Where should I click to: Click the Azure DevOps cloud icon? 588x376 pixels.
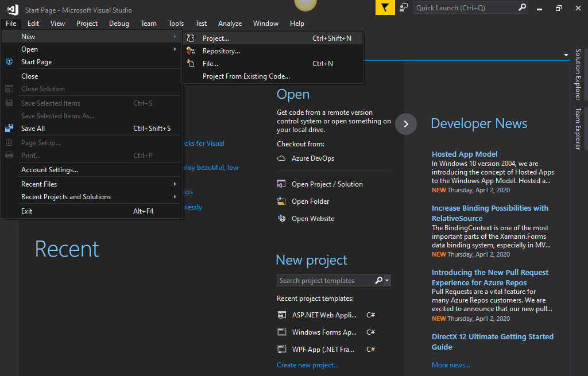tap(281, 158)
